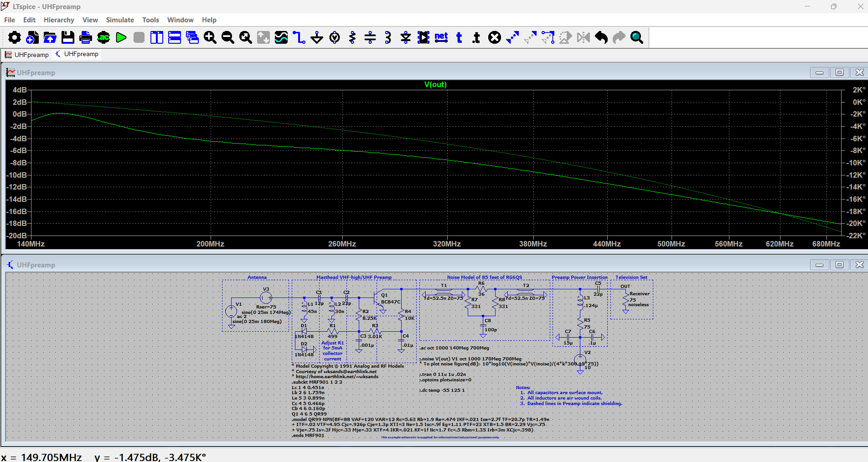
Task: Run the simulation with green play icon
Action: (121, 37)
